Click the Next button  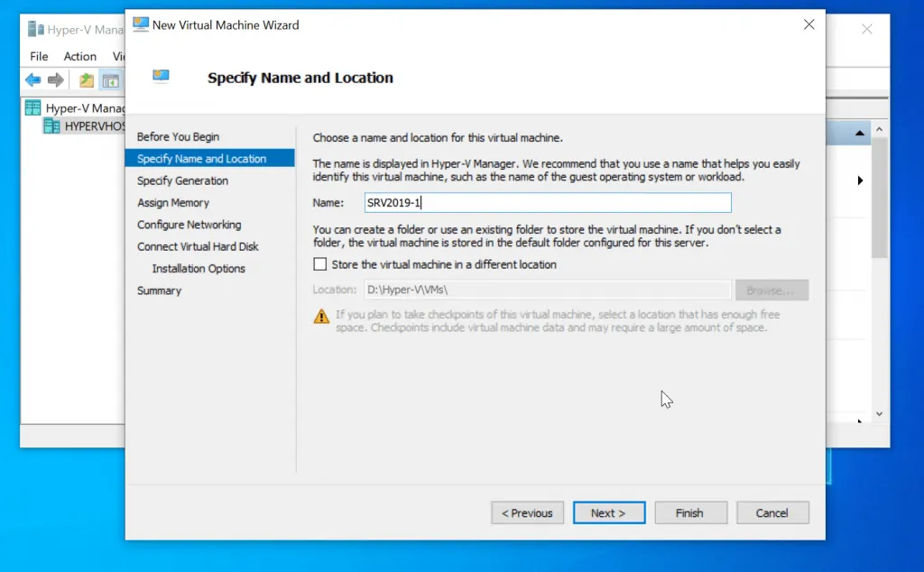pos(609,512)
